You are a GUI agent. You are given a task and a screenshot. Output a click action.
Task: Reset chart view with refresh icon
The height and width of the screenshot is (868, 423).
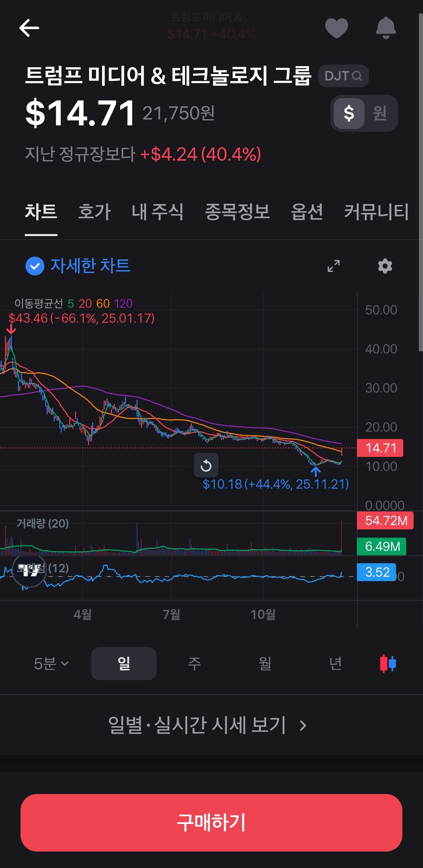pyautogui.click(x=206, y=465)
